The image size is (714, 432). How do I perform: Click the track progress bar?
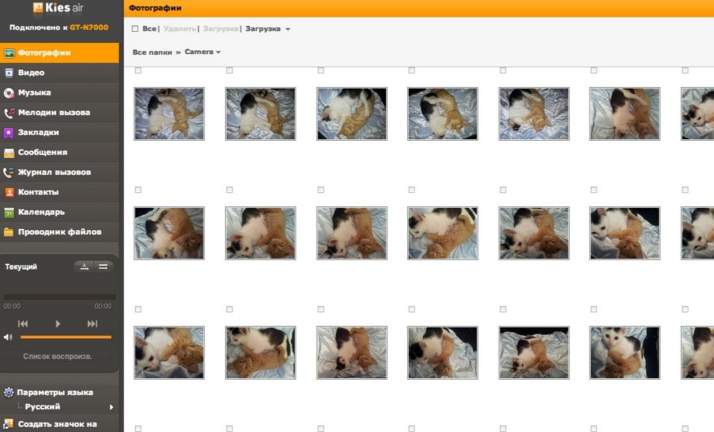[59, 297]
